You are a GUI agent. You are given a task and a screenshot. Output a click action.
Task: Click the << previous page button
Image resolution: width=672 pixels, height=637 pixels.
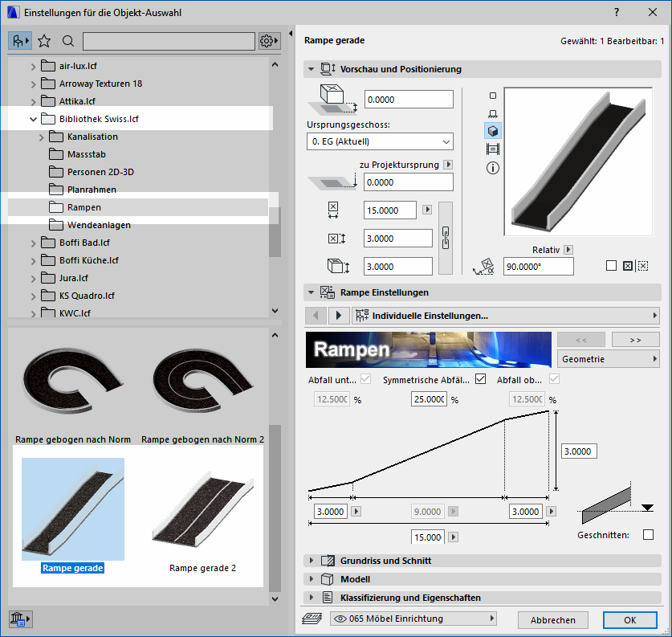(581, 340)
